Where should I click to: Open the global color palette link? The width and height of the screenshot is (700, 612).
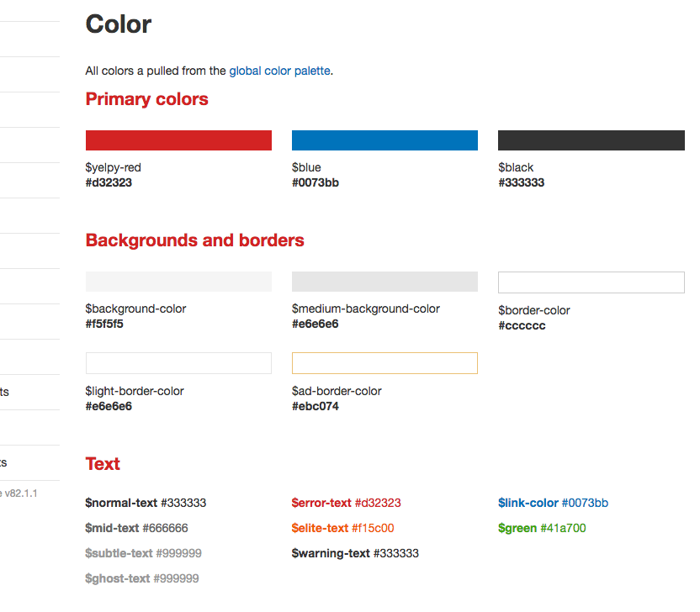[280, 71]
